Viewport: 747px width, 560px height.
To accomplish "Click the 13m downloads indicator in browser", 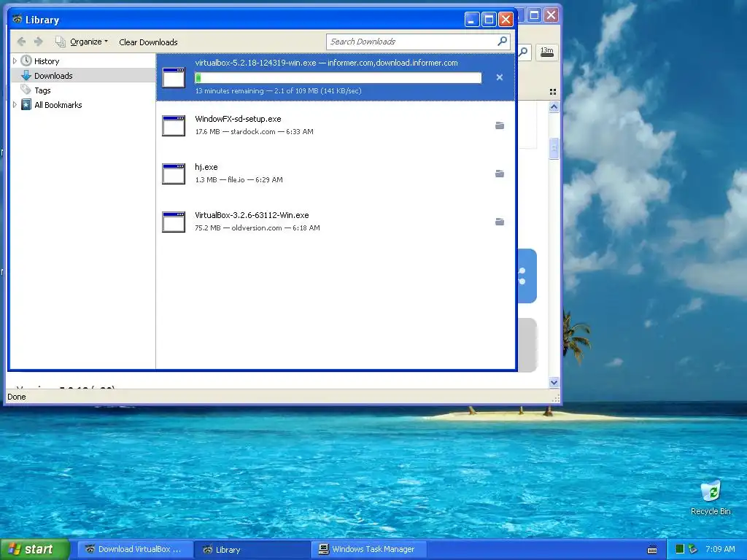I will click(x=547, y=52).
